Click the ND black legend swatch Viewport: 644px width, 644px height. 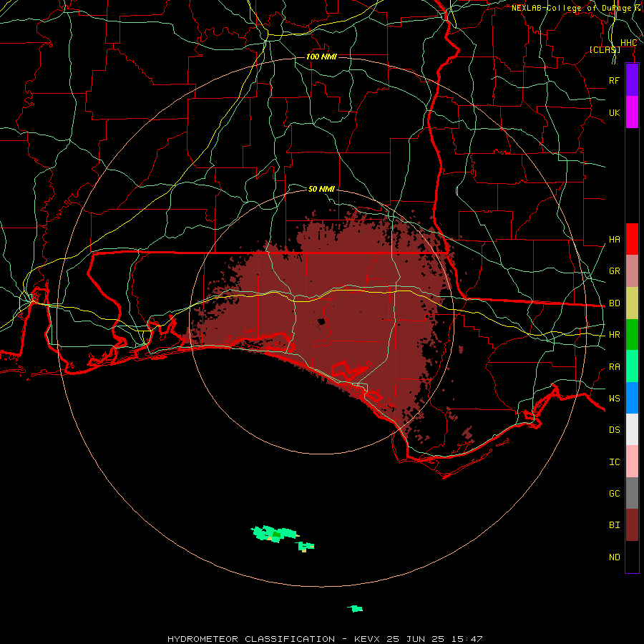point(632,557)
